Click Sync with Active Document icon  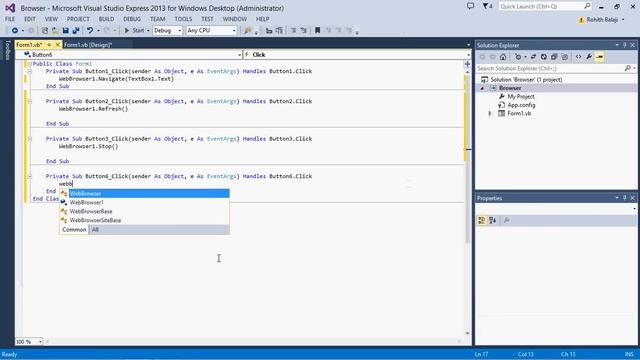point(533,57)
